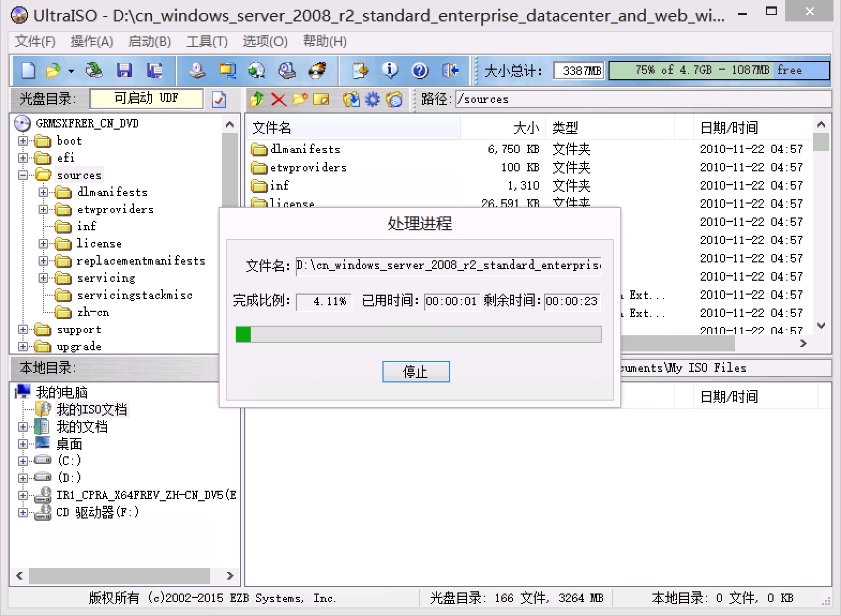Click the Make CD/DVD image icon
The width and height of the screenshot is (841, 616).
pyautogui.click(x=197, y=71)
